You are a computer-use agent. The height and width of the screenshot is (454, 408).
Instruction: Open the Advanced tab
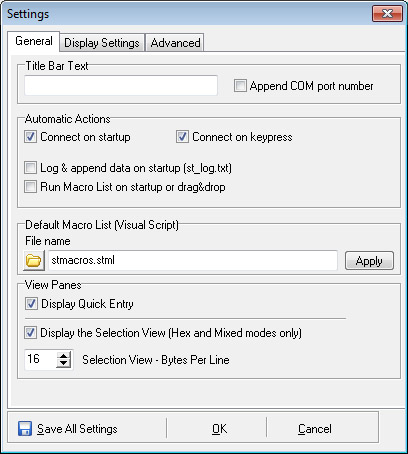175,43
